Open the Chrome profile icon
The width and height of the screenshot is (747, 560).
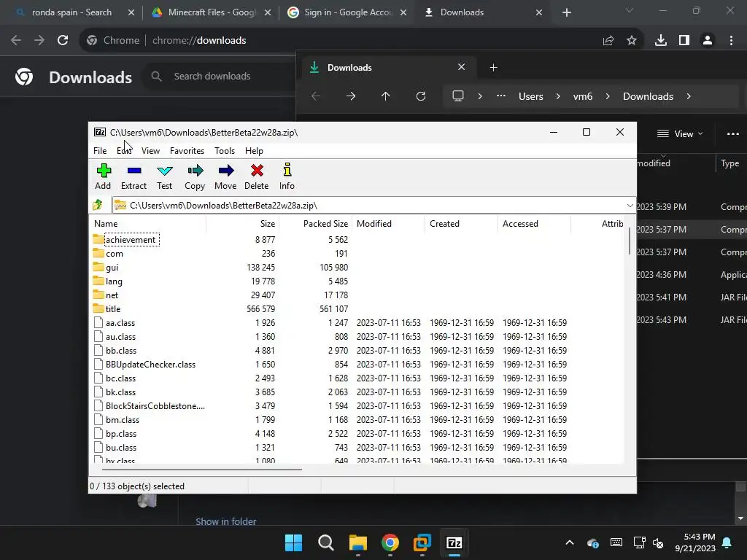coord(708,41)
